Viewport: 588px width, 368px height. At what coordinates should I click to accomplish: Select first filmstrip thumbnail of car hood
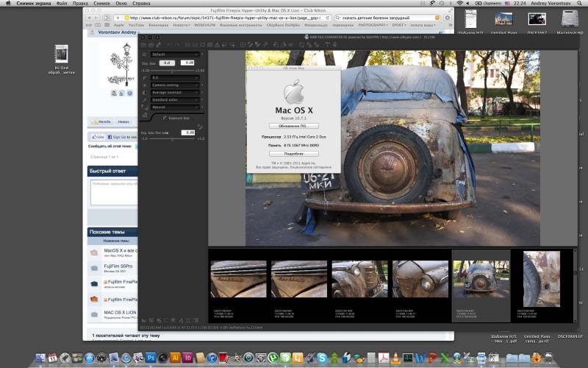tap(238, 279)
